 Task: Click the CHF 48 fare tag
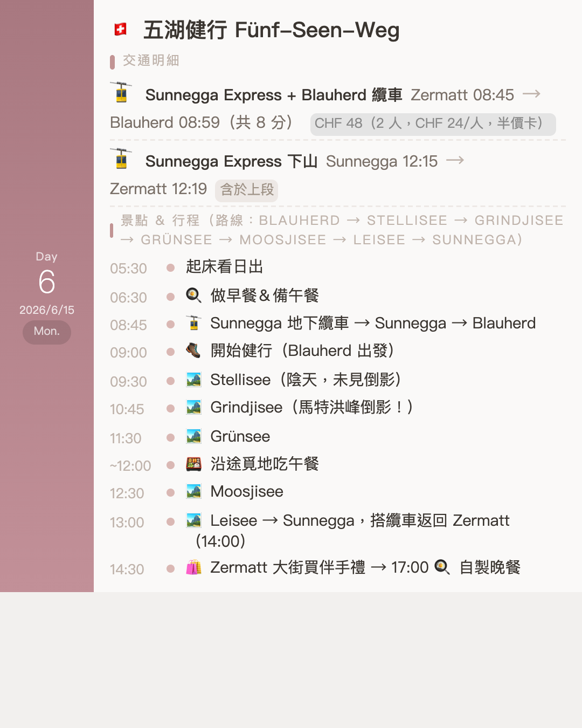point(433,123)
